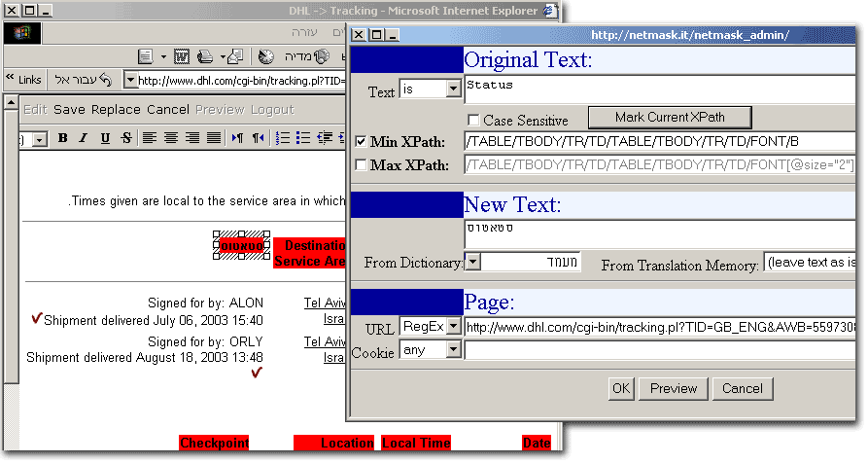Set right-to-left paragraph direction
This screenshot has height=464, width=868.
tap(259, 138)
